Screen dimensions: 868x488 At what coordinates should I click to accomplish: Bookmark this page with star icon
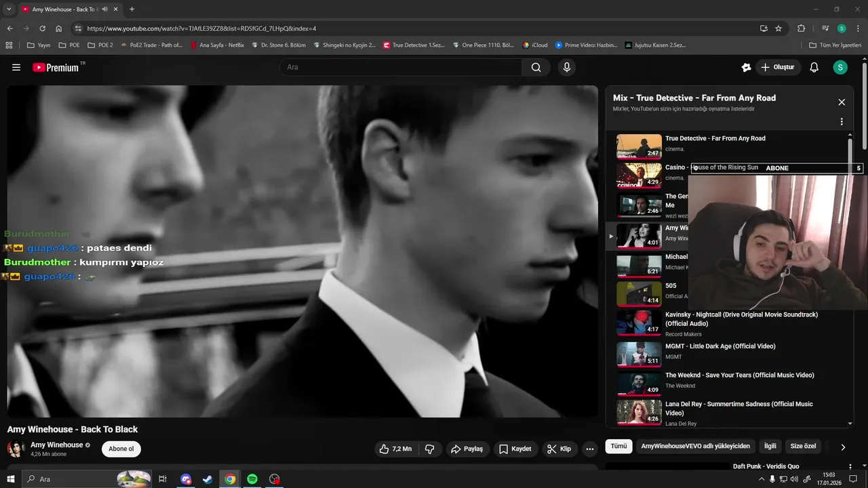[778, 28]
